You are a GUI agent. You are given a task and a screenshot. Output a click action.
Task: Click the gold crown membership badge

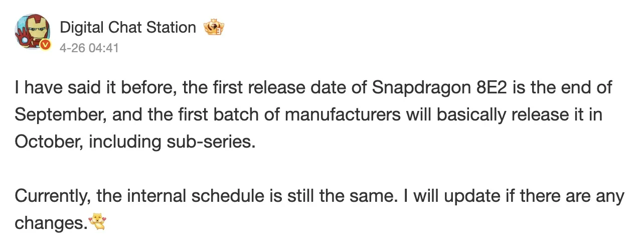214,27
